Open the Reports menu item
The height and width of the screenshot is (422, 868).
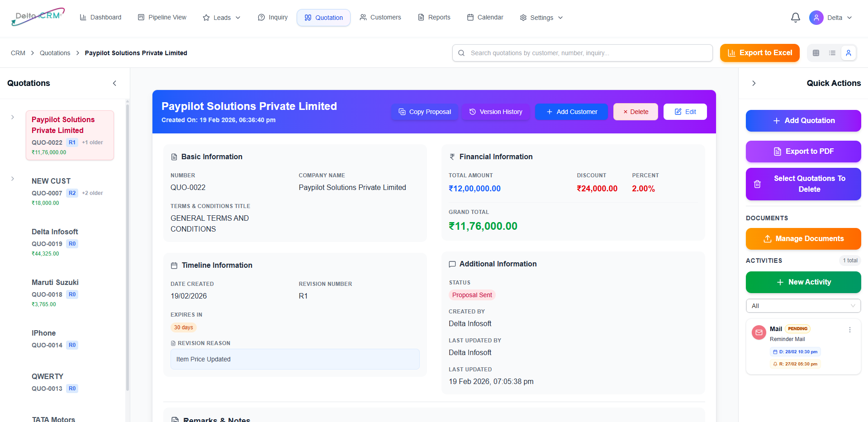pyautogui.click(x=434, y=17)
